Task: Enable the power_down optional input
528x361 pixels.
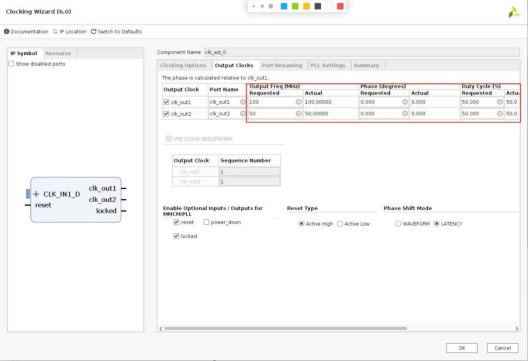Action: click(x=206, y=222)
